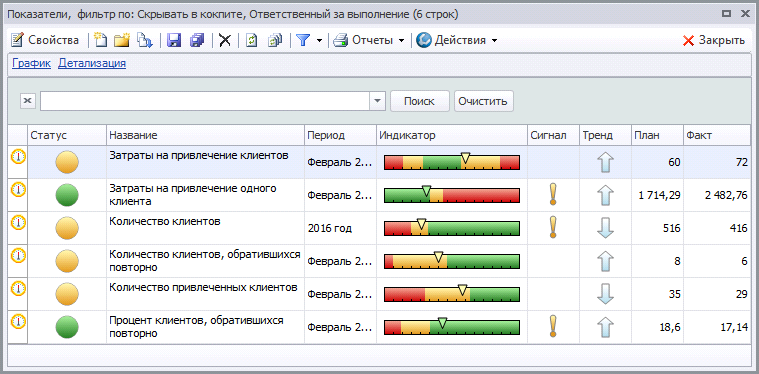759x374 pixels.
Task: Click the gauge icon of Затраты на привлечение клиентов row
Action: 18,156
